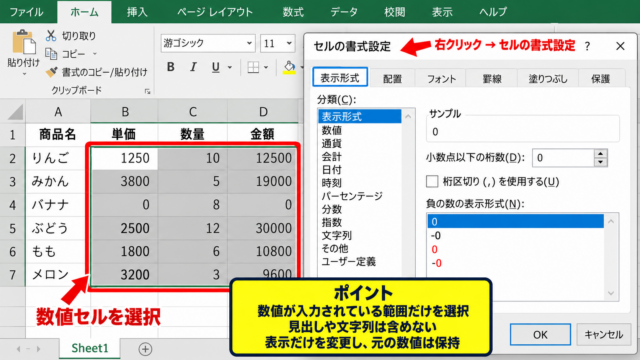Click the decimal places input field
Screen dimensions: 640x360
click(563, 158)
